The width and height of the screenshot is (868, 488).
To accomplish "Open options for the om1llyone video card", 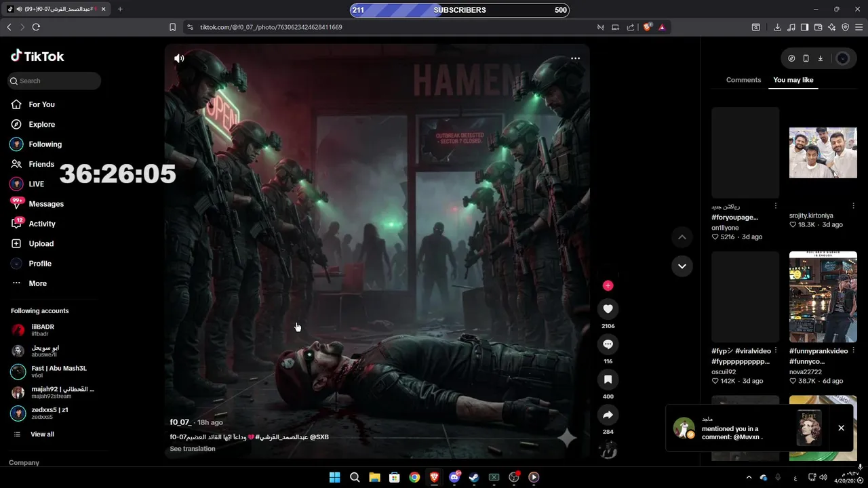I will tap(776, 205).
